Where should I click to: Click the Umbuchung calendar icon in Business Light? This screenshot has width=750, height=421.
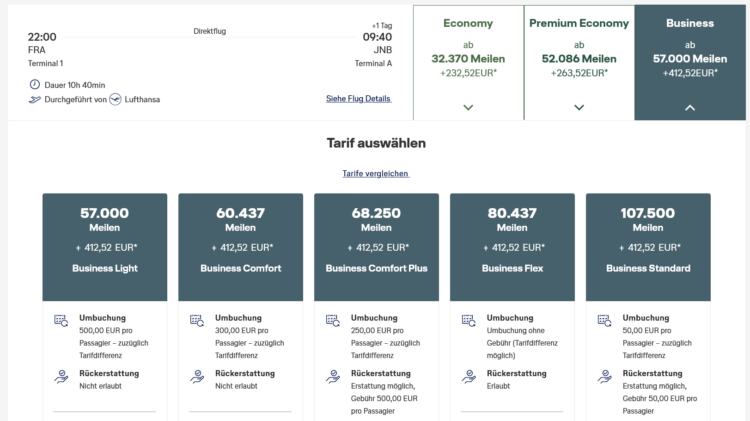click(x=61, y=321)
